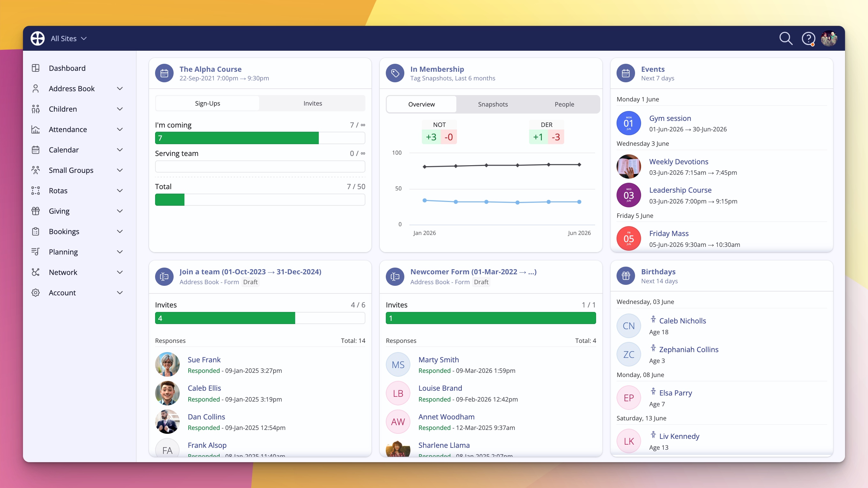868x488 pixels.
Task: Switch to the Snapshots tab
Action: (x=493, y=104)
